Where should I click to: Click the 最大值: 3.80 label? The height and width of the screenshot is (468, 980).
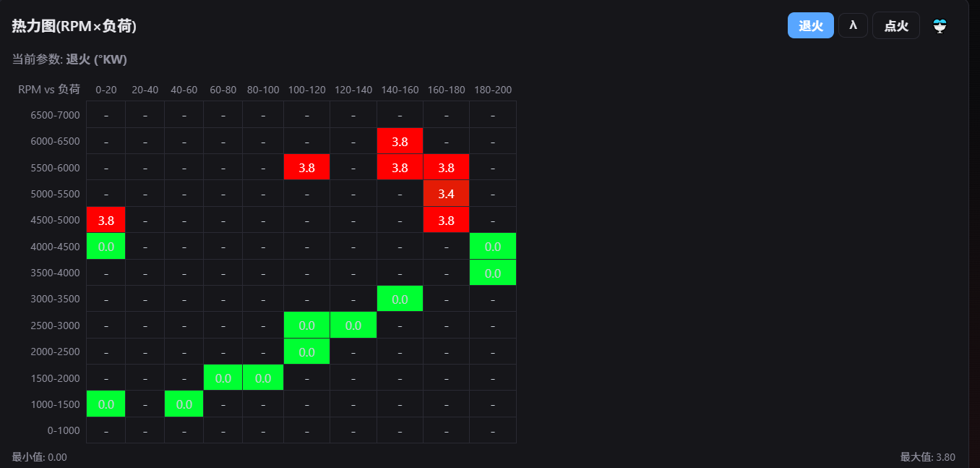pos(928,457)
